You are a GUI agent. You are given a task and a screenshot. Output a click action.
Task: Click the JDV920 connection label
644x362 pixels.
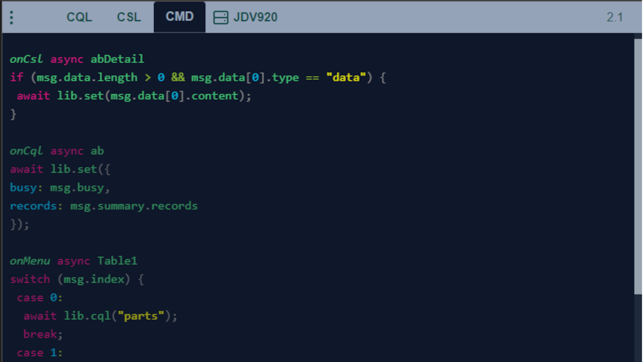click(x=256, y=17)
